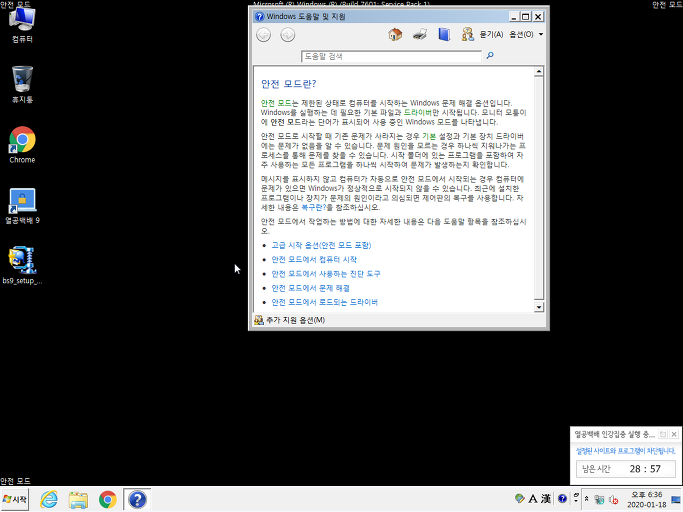
Task: Open 안전 모드에서 로드되는 드라이버 link
Action: [325, 302]
